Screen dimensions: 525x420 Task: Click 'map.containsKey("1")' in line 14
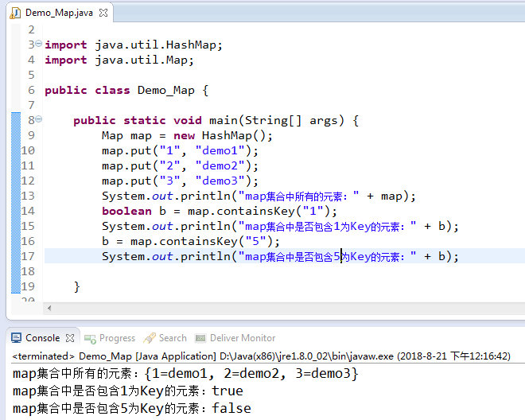(259, 211)
